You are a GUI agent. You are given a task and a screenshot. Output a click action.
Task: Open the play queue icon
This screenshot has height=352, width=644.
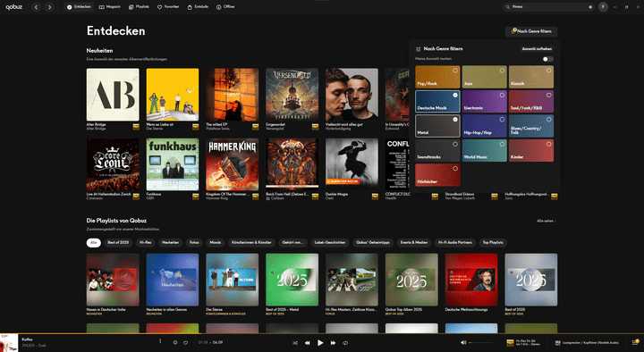coord(635,342)
